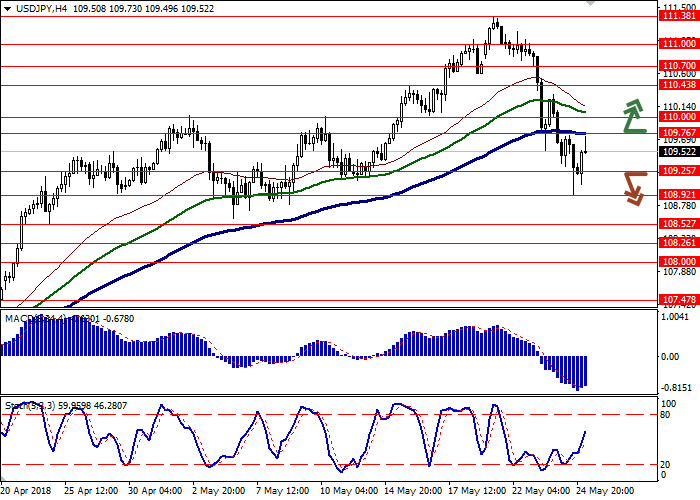
Task: Click the current price 109.522 label
Action: [x=678, y=152]
